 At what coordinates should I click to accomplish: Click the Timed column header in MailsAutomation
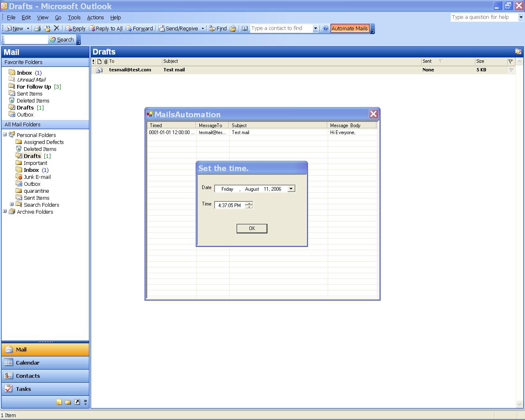(172, 126)
